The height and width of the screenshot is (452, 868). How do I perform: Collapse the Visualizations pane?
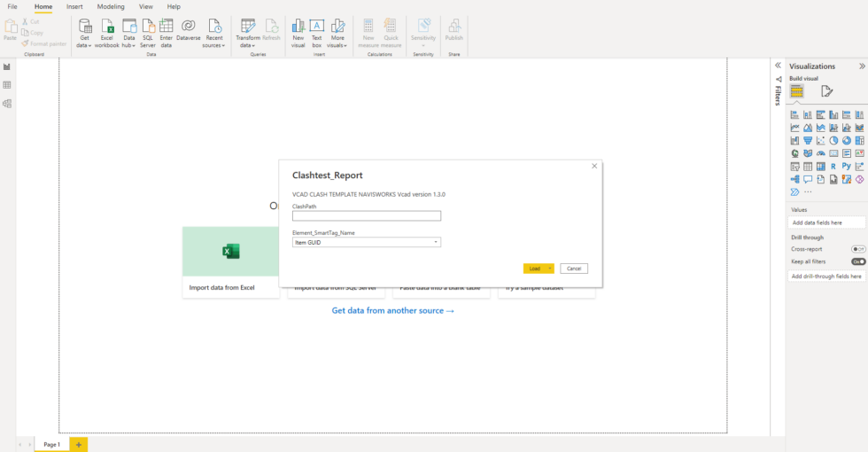[x=862, y=66]
